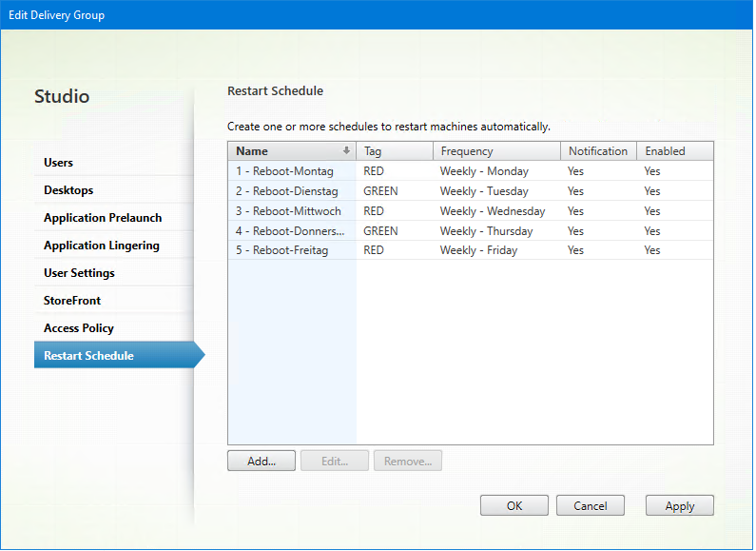Select the Restart Schedule section
756x551 pixels.
[88, 356]
